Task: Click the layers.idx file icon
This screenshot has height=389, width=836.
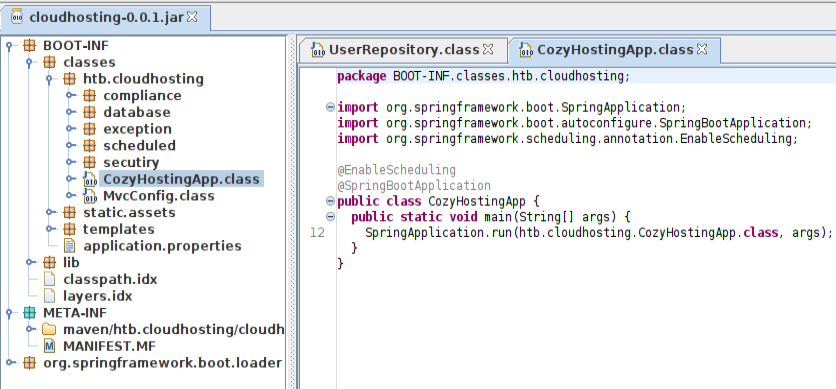Action: pyautogui.click(x=49, y=296)
